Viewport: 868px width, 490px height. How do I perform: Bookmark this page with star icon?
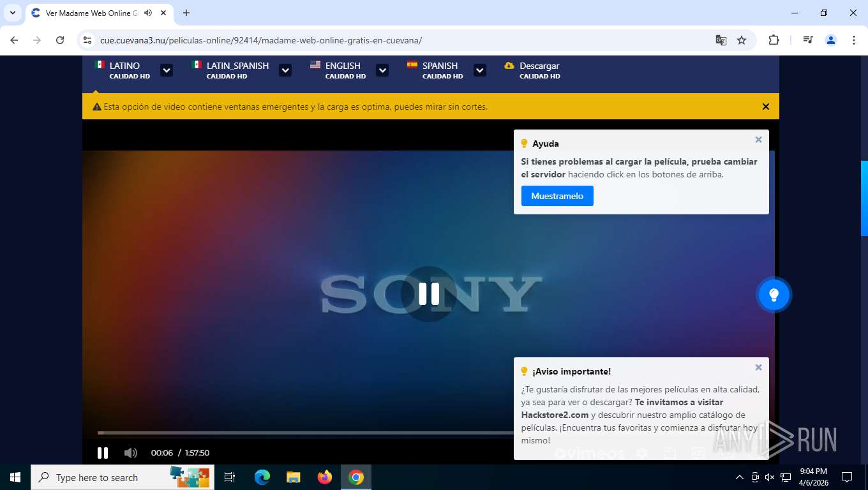coord(742,40)
